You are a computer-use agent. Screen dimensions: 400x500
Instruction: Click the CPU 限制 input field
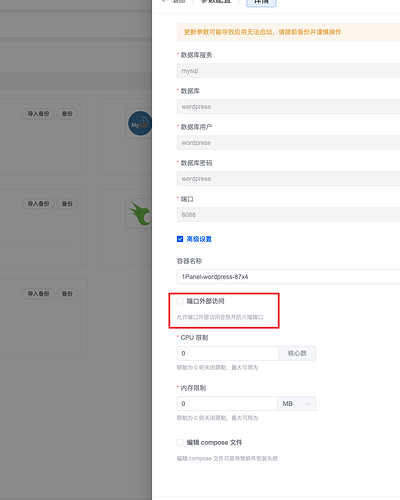228,353
